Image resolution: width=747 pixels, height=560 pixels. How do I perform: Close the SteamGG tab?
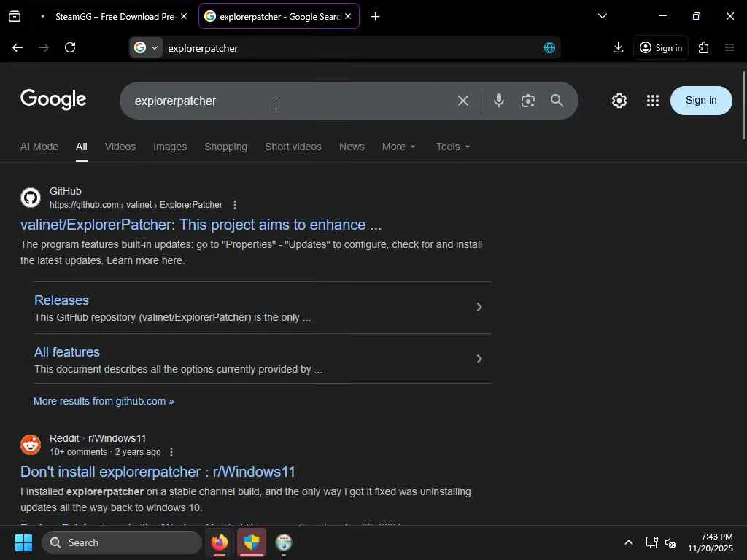pyautogui.click(x=184, y=17)
